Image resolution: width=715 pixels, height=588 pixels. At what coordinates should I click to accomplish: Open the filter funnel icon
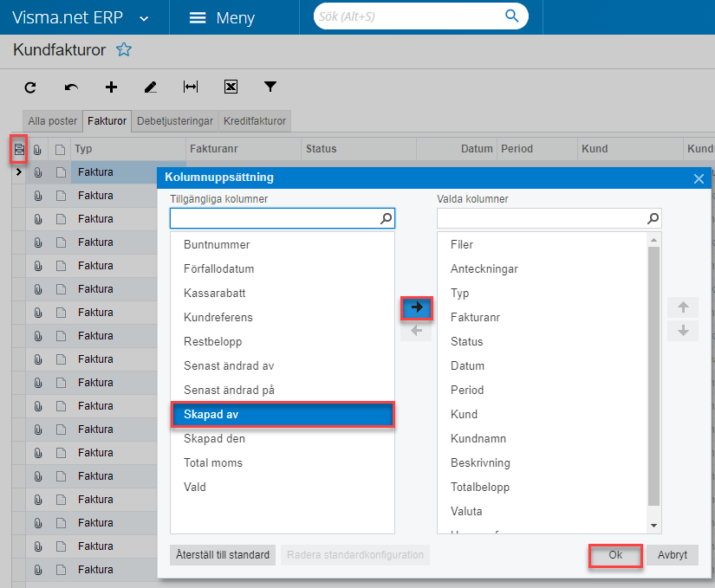[x=270, y=87]
